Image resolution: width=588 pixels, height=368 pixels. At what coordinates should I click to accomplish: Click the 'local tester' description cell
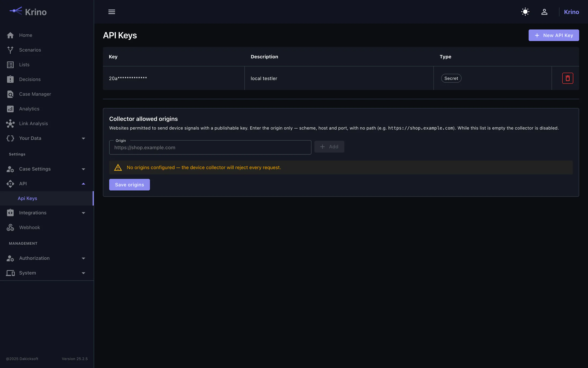(339, 78)
